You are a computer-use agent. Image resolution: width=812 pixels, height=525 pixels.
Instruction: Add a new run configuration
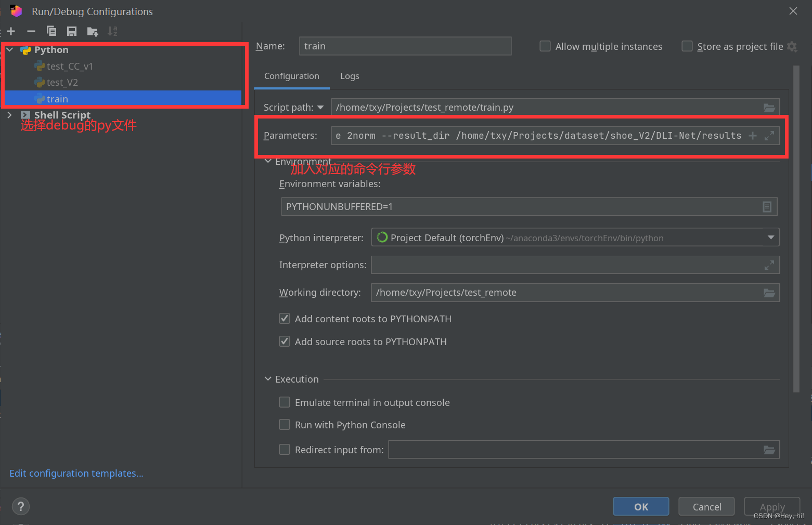[11, 31]
